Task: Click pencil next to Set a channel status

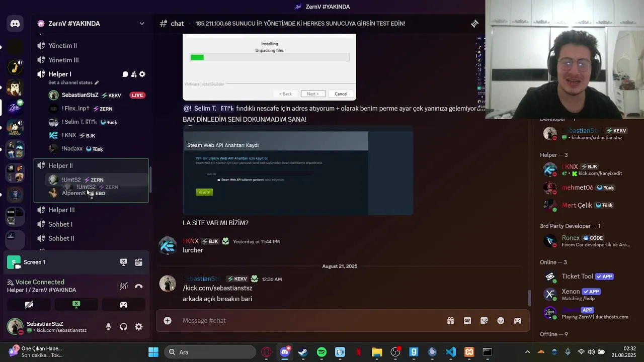Action: pyautogui.click(x=97, y=82)
